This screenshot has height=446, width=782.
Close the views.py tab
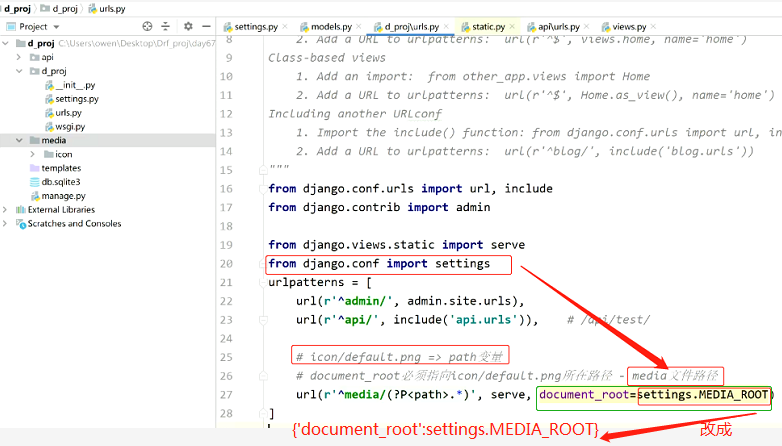(653, 26)
